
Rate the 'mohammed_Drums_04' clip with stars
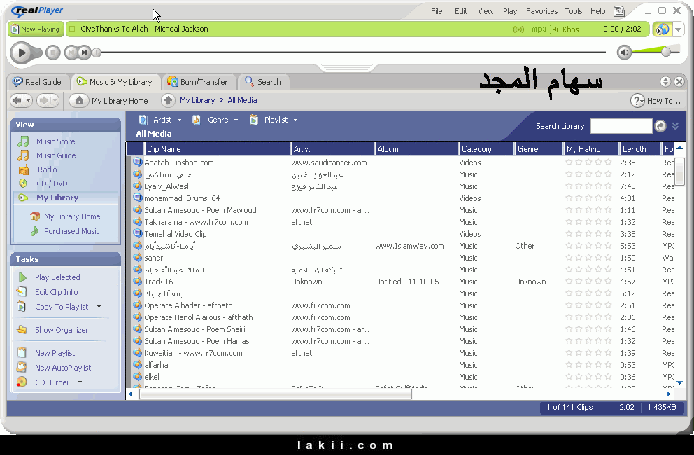(x=589, y=198)
